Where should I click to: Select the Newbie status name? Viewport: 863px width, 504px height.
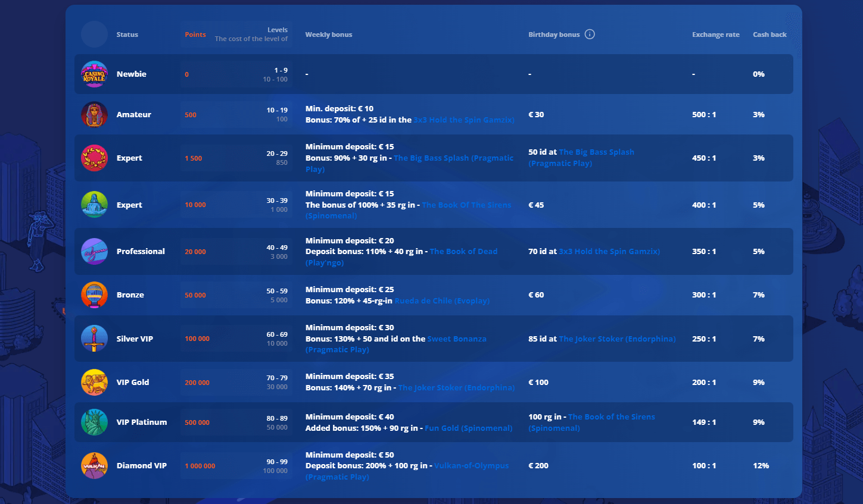132,74
